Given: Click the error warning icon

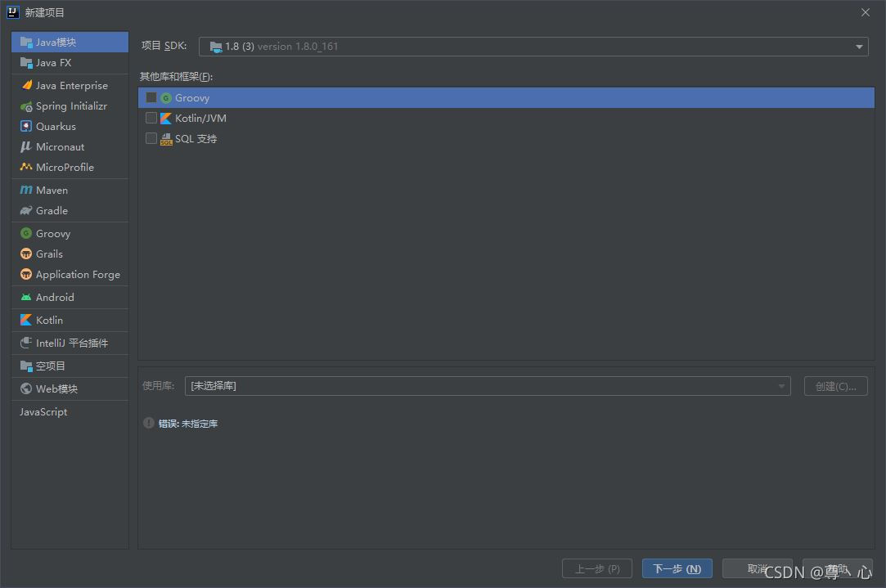Looking at the screenshot, I should click(149, 423).
